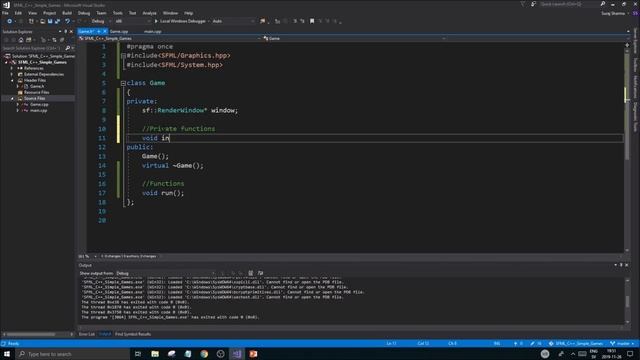Screen dimensions: 640x360
Task: Click the Visual Studio taskbar icon
Action: (x=237, y=354)
